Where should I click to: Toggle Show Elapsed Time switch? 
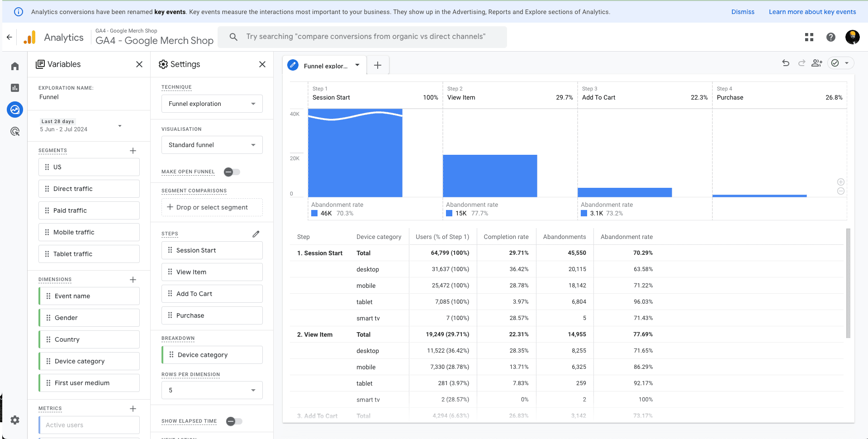[x=234, y=421]
